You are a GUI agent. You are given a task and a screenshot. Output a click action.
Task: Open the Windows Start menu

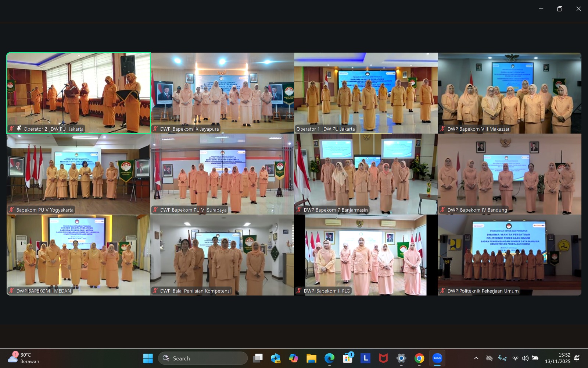click(x=148, y=358)
